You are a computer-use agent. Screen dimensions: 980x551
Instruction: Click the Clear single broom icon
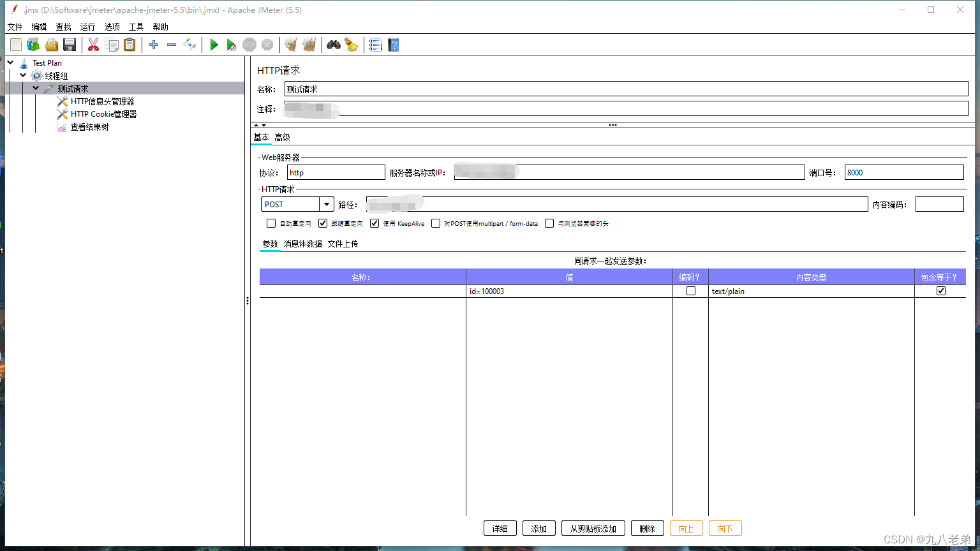(291, 45)
